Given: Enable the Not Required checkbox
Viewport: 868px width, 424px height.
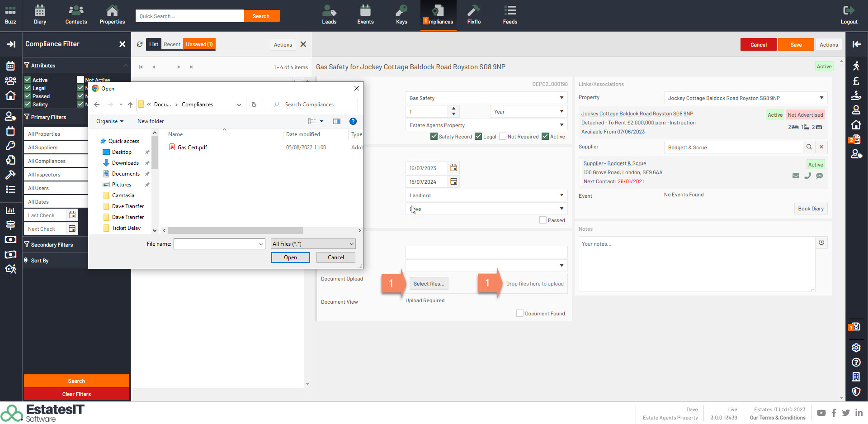Looking at the screenshot, I should pos(503,137).
